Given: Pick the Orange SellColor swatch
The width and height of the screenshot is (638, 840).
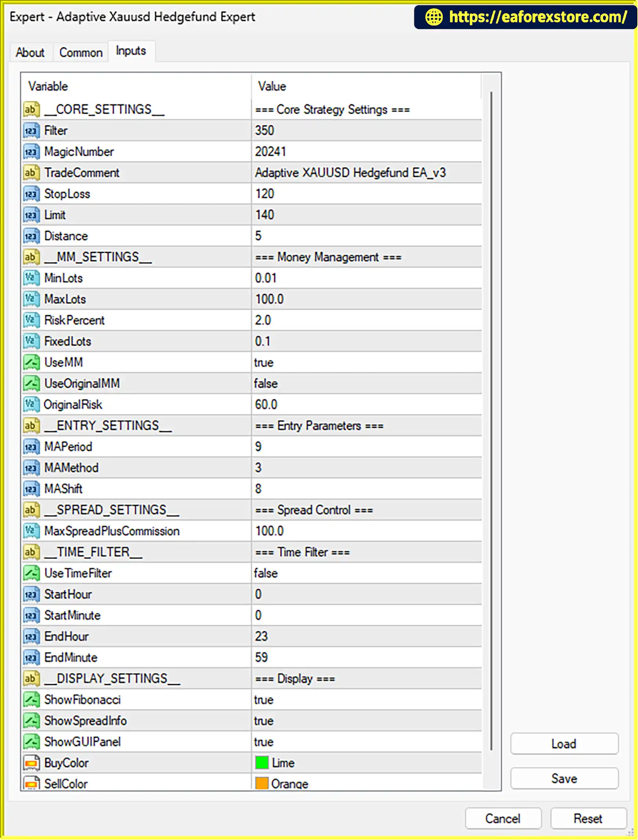Looking at the screenshot, I should pos(262,783).
